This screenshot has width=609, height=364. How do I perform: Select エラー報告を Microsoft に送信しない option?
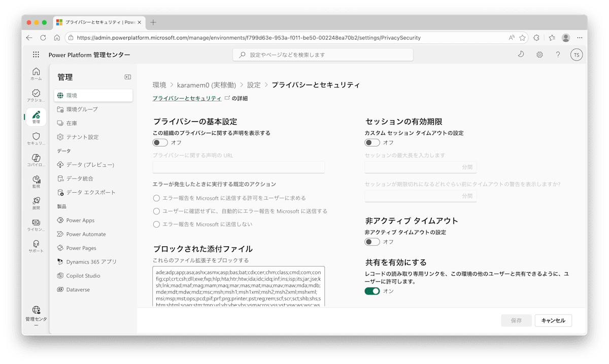click(157, 224)
